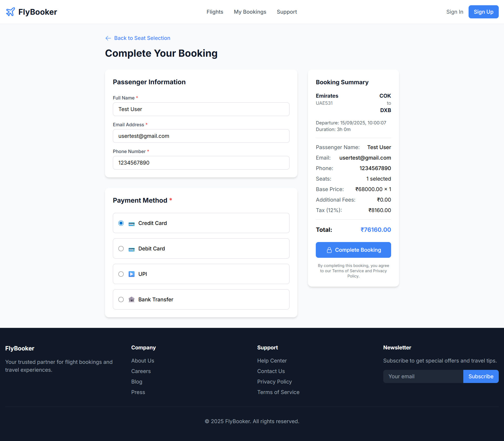
Task: Click the Complete Booking button
Action: (353, 250)
